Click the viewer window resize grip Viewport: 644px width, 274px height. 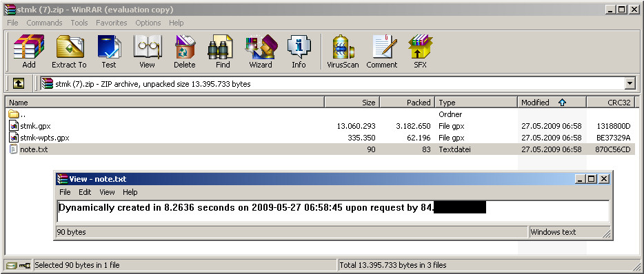(607, 233)
